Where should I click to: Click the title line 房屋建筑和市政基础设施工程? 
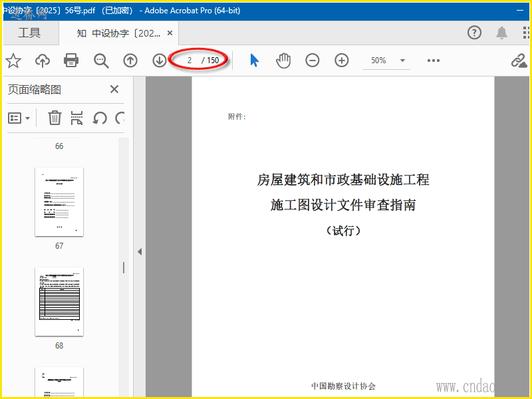pos(343,180)
